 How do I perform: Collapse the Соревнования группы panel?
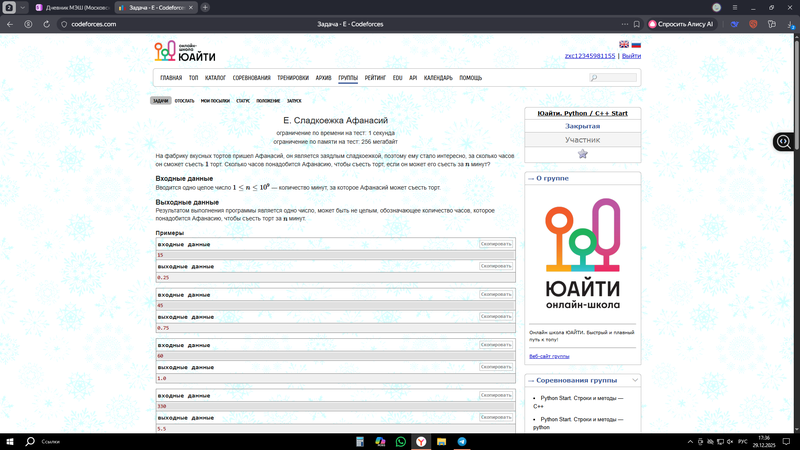tap(635, 380)
